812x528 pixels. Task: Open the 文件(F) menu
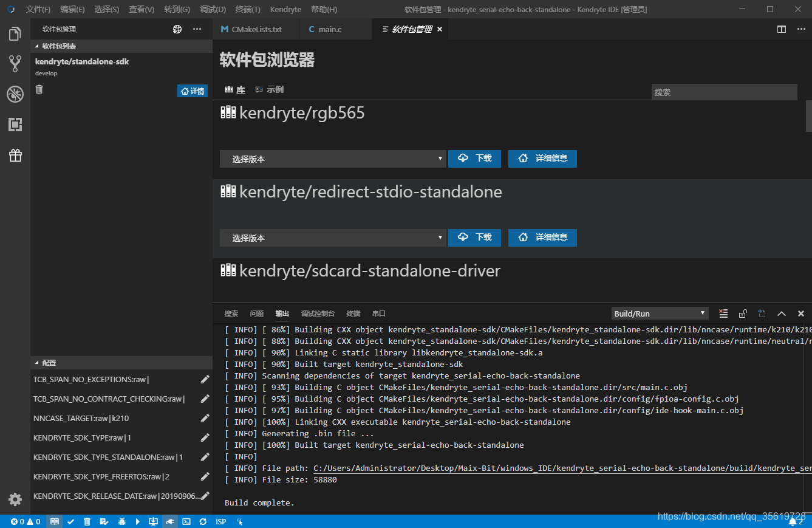point(38,10)
